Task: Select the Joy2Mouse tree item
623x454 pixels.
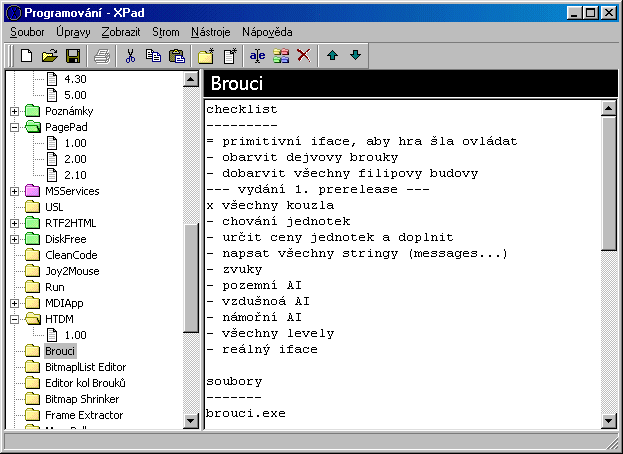Action: [72, 271]
